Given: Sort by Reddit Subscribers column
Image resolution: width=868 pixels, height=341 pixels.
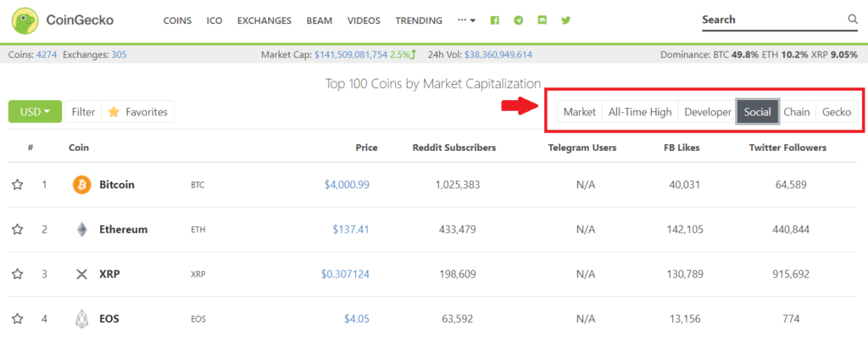Looking at the screenshot, I should [x=454, y=148].
